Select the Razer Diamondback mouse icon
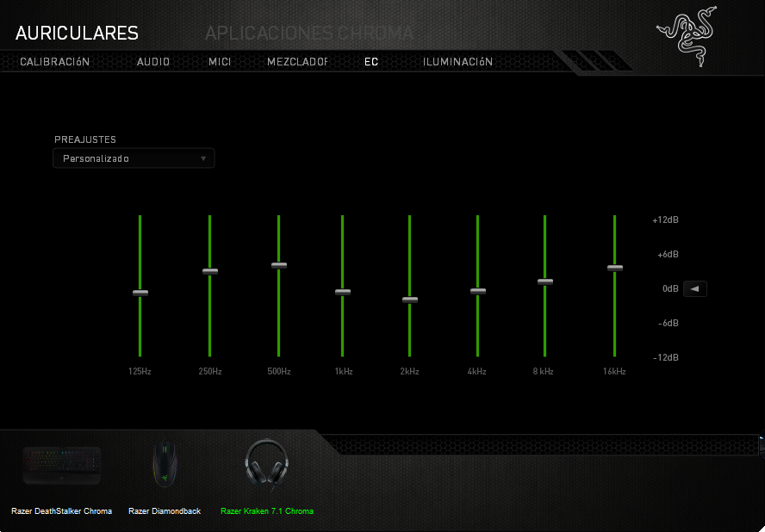765x532 pixels. click(x=165, y=464)
